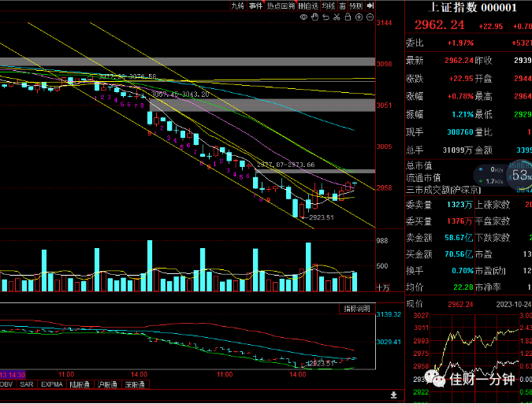Viewport: 532px width, 404px height.
Task: Click the download arrow icon at bottom
Action: click(393, 395)
